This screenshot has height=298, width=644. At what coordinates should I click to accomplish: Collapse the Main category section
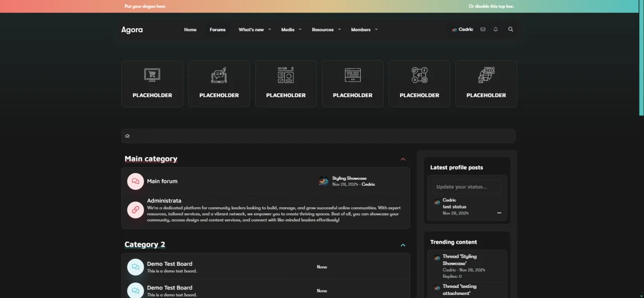pos(403,159)
